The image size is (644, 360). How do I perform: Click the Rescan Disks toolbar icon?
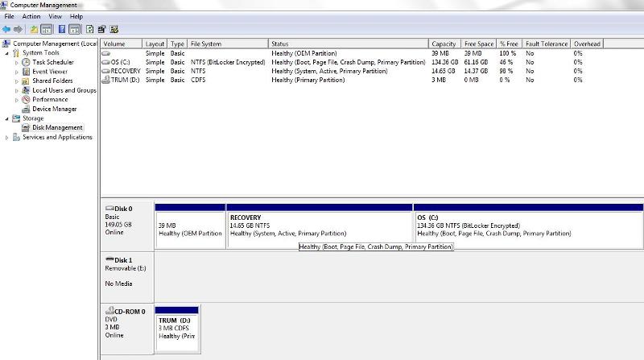pyautogui.click(x=101, y=29)
